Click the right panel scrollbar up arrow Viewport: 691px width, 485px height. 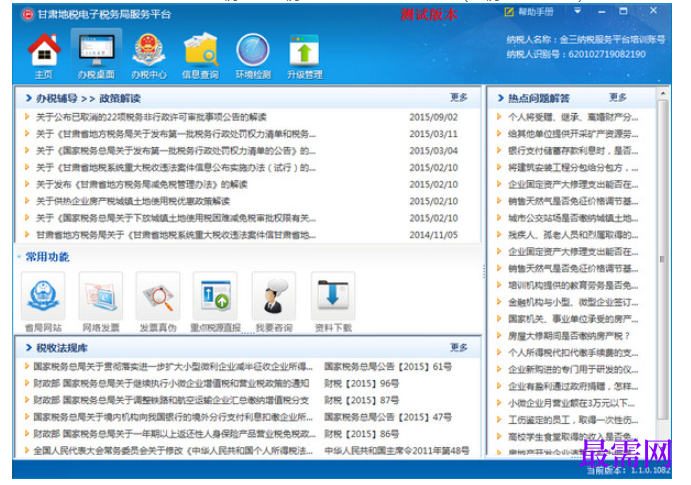coord(662,93)
